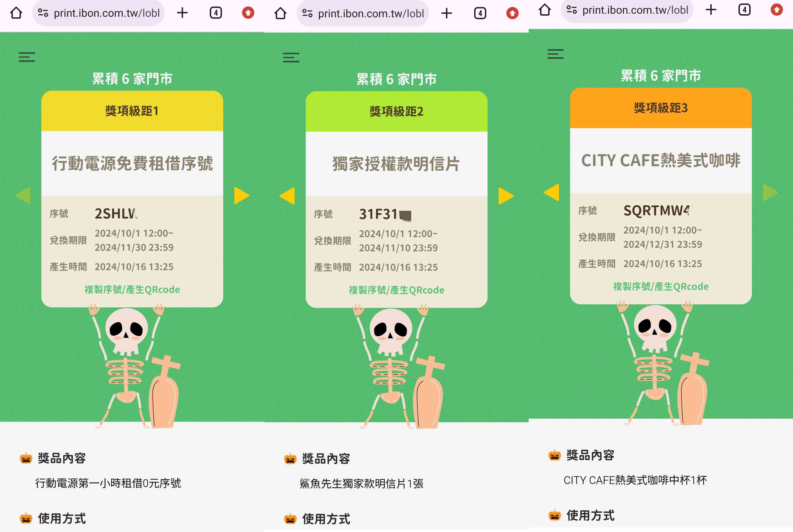
Task: Open tab switcher showing 4 in right screenshot
Action: coord(744,10)
